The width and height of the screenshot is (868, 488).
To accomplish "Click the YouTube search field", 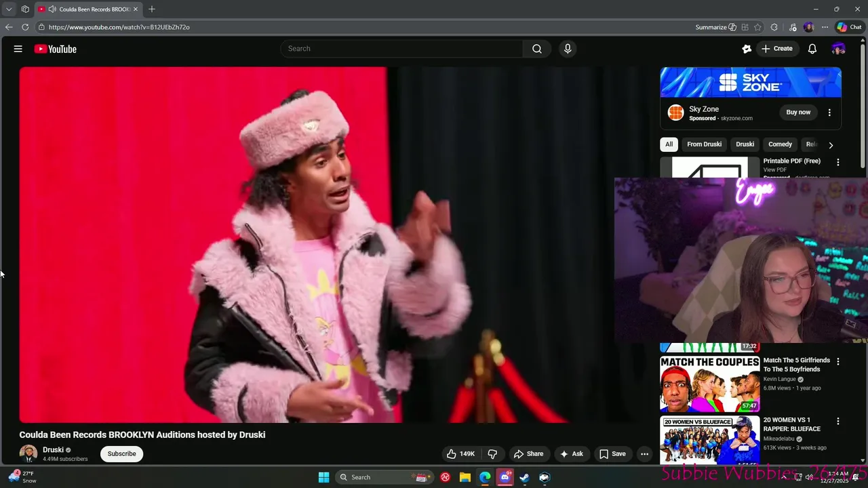I will (x=401, y=49).
